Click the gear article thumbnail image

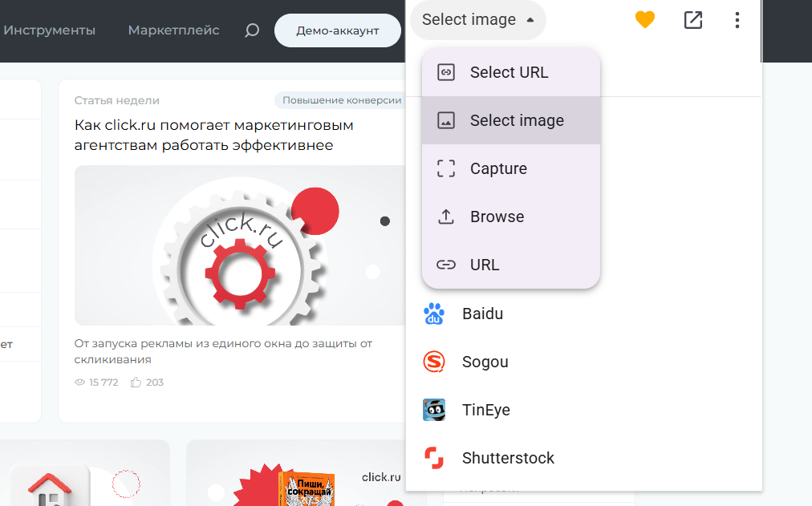(239, 245)
